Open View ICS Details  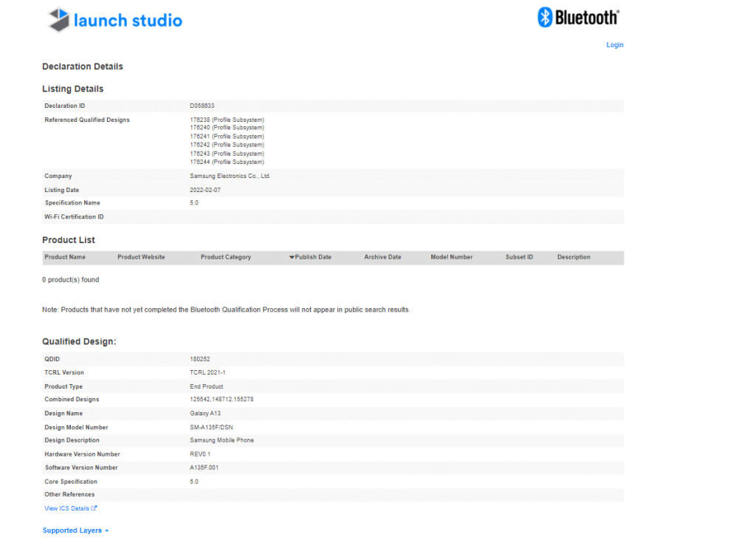pyautogui.click(x=66, y=508)
